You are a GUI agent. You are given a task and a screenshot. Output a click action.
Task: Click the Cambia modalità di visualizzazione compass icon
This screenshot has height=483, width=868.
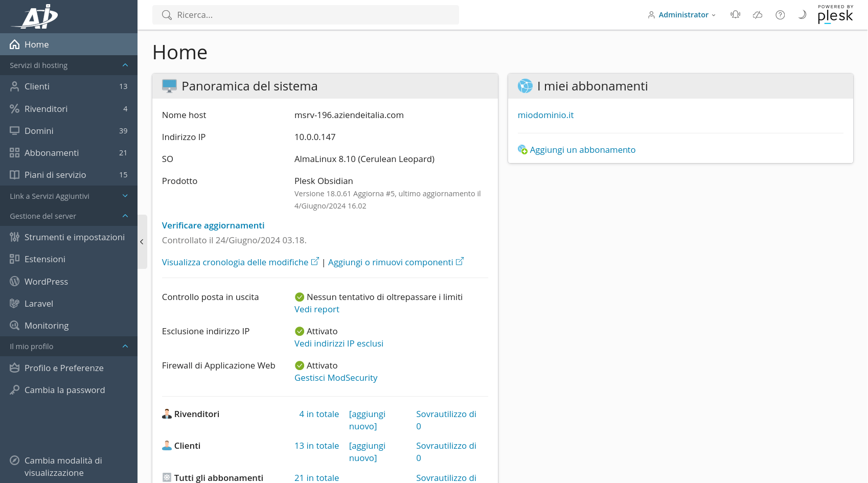(14, 461)
